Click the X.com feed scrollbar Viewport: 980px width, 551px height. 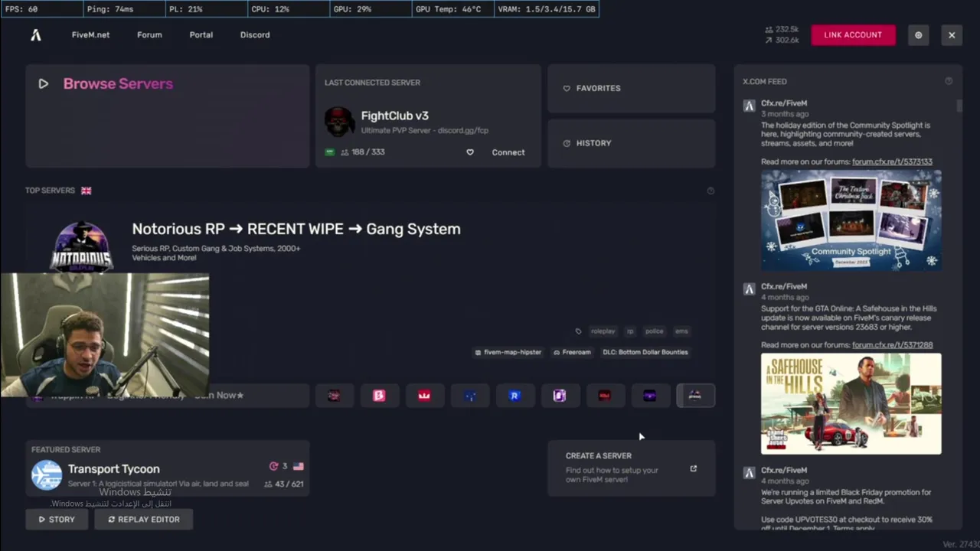[x=959, y=106]
